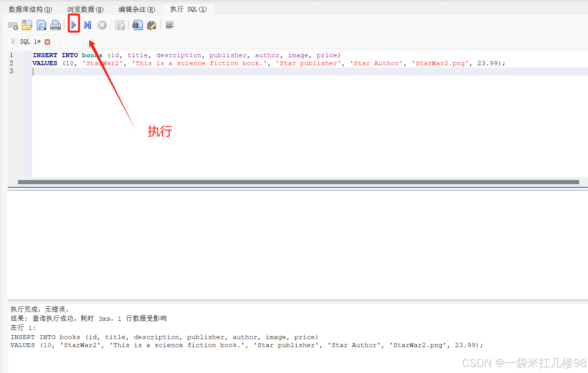
Task: Save the results view
Action: tap(120, 25)
